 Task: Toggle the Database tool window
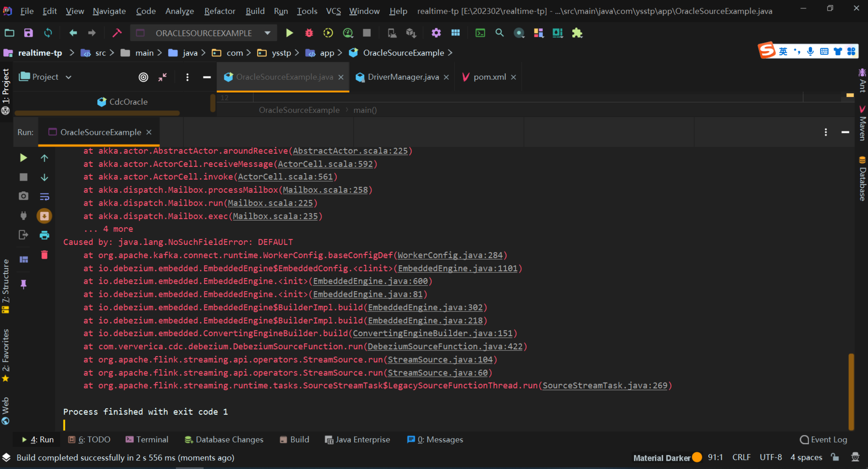pyautogui.click(x=862, y=178)
